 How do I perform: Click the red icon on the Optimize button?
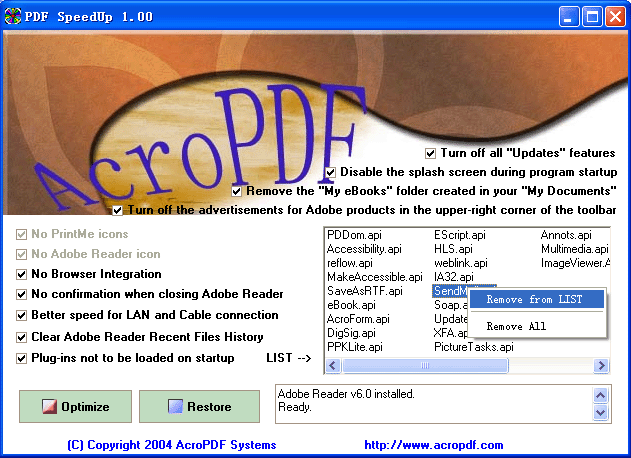(49, 406)
